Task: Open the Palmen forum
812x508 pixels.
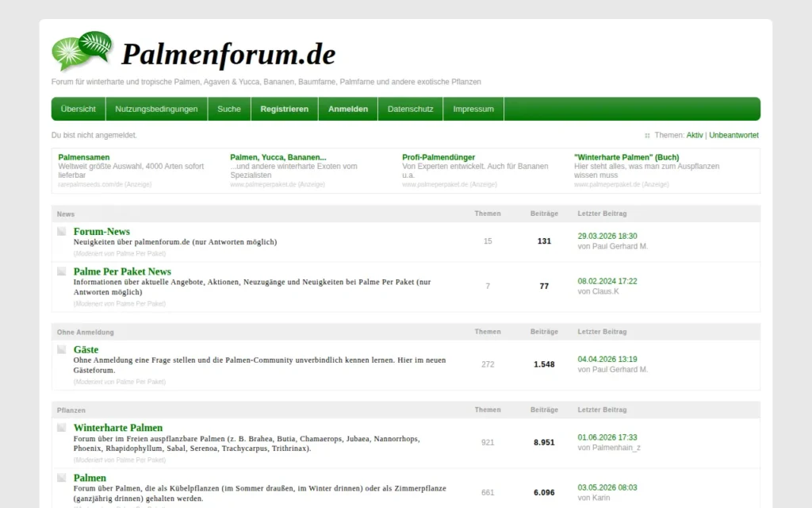Action: (x=90, y=478)
